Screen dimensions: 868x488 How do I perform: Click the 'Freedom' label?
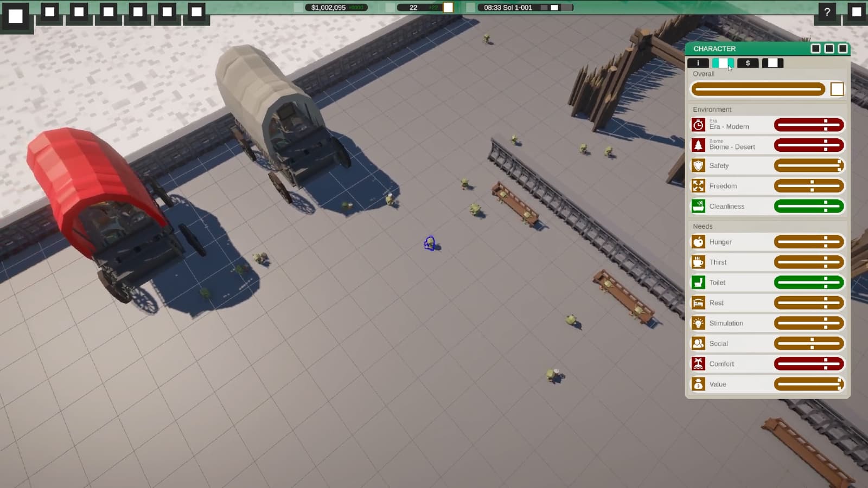click(723, 186)
